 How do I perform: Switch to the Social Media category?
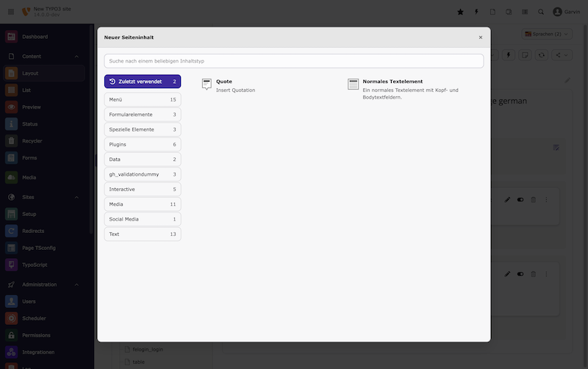142,219
